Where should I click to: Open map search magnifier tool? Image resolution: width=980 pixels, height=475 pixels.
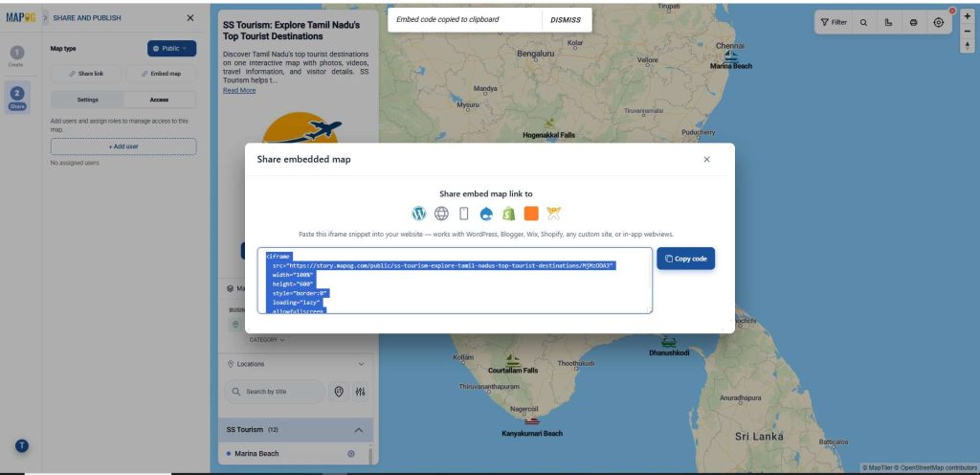point(864,22)
